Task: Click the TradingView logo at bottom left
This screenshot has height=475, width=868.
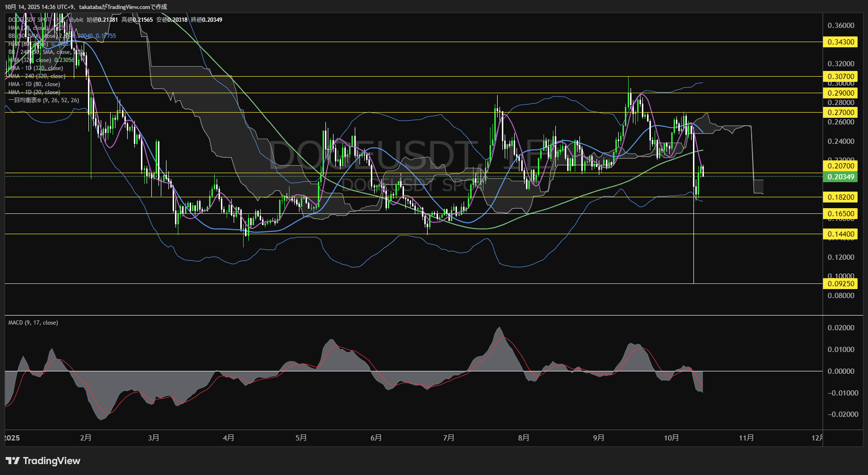Action: tap(43, 461)
